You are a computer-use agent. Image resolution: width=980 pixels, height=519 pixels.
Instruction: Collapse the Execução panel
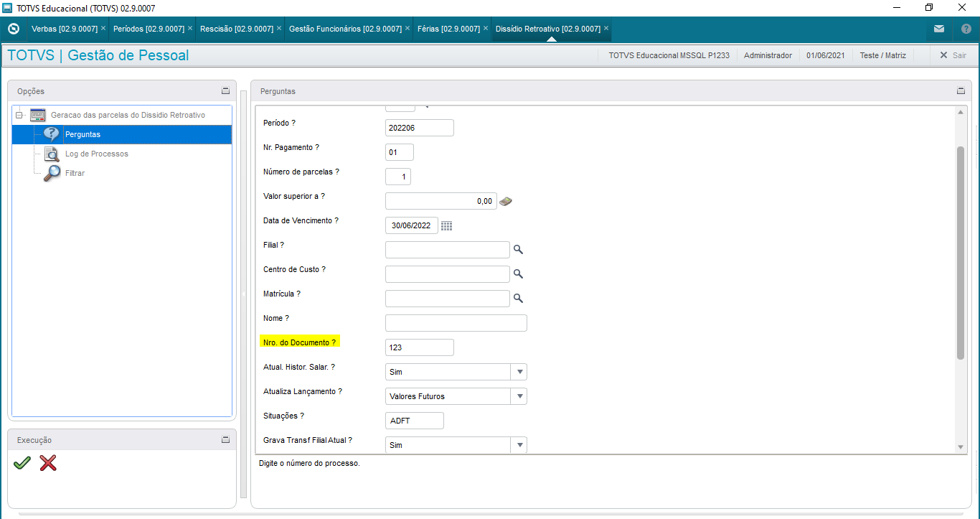pyautogui.click(x=225, y=439)
